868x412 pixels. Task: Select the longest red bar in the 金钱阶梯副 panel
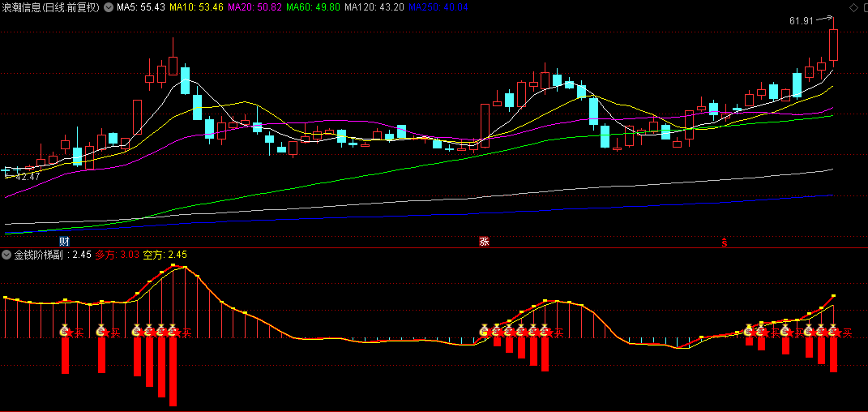tap(173, 371)
